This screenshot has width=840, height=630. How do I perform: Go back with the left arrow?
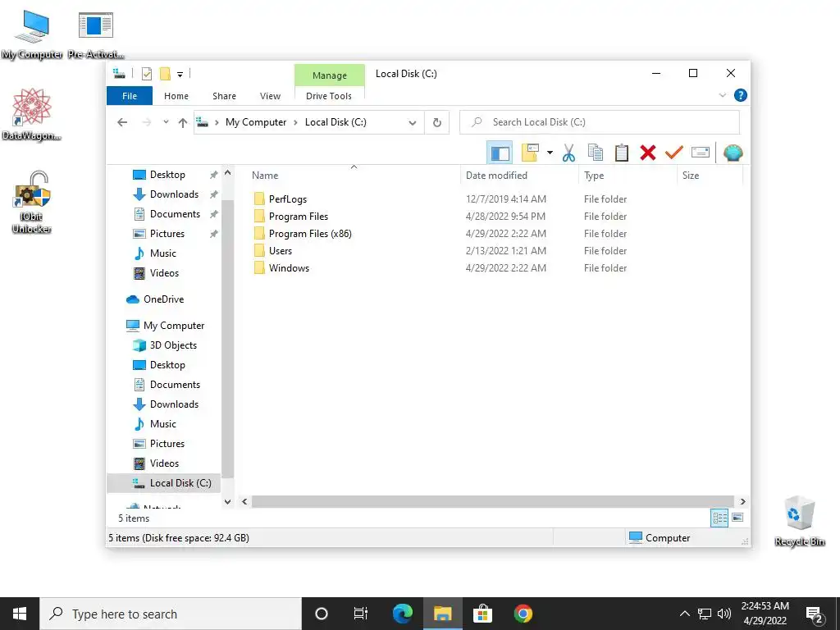pos(122,123)
